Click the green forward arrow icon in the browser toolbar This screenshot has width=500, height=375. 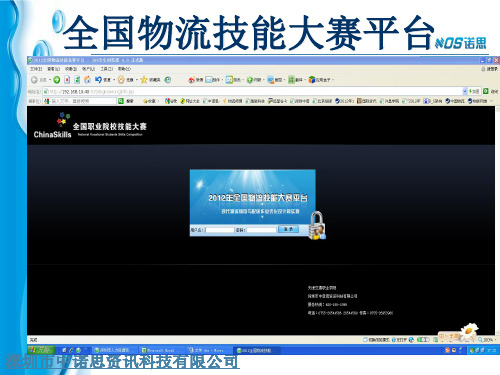pyautogui.click(x=57, y=80)
